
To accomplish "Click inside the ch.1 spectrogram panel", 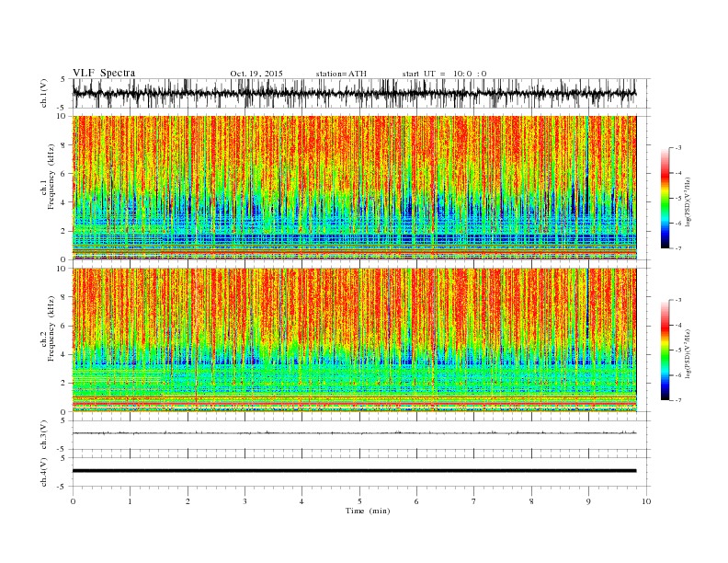I will pyautogui.click(x=355, y=188).
